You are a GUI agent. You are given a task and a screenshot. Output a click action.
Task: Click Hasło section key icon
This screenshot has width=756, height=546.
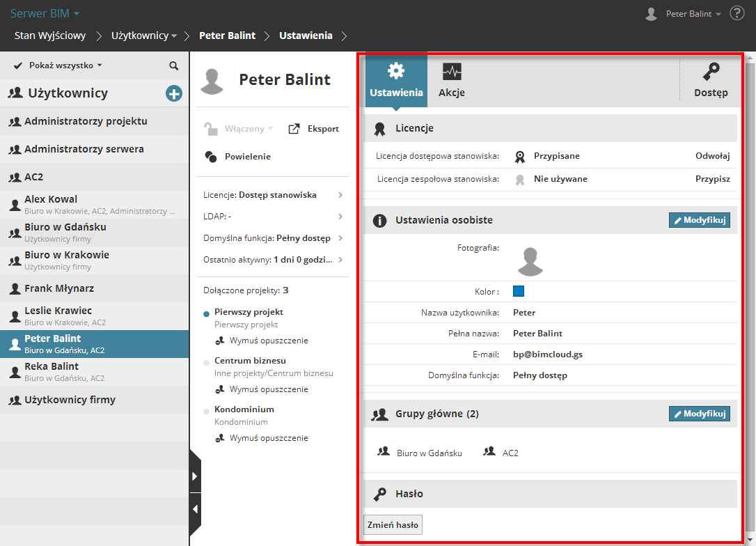coord(379,494)
